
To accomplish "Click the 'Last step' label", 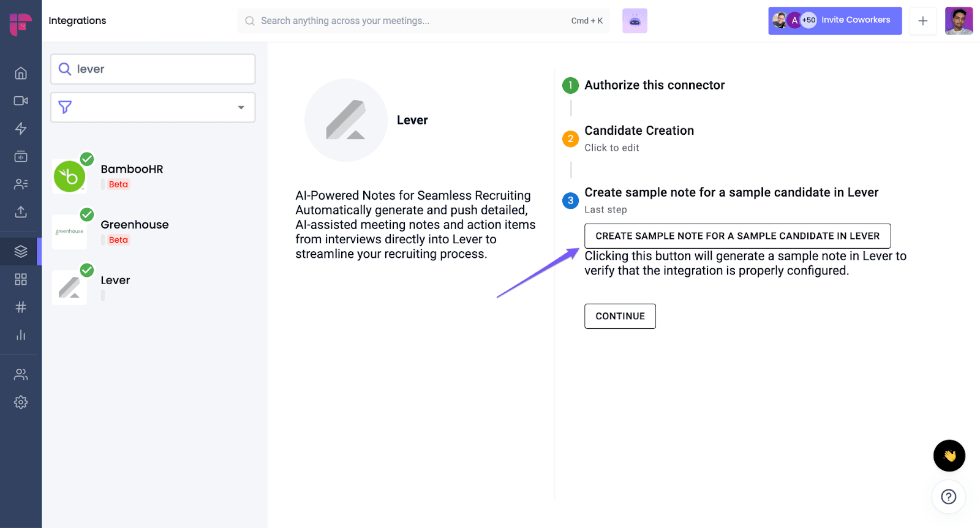I will [x=605, y=209].
